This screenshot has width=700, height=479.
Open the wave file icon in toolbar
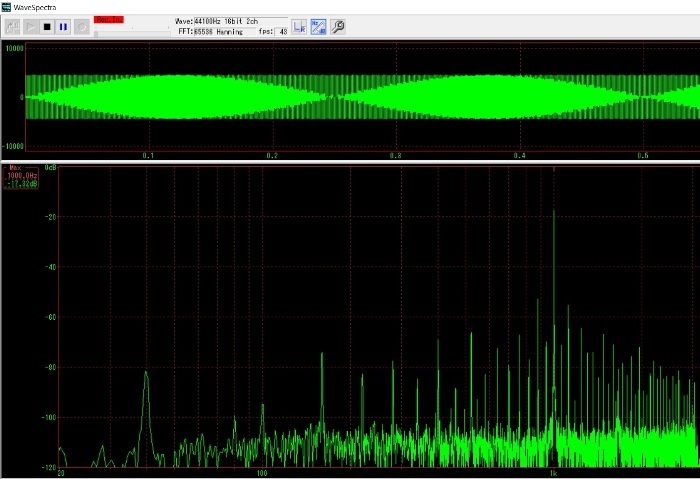[x=12, y=27]
